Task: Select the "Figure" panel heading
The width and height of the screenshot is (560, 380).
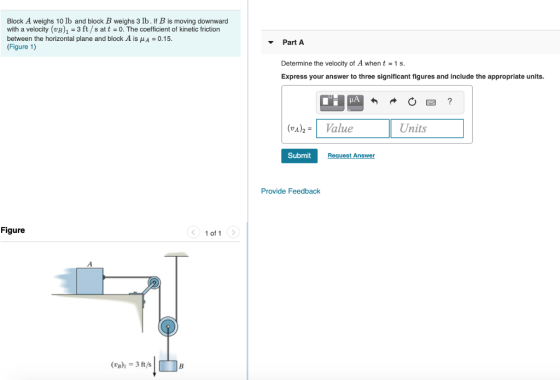Action: pyautogui.click(x=13, y=230)
